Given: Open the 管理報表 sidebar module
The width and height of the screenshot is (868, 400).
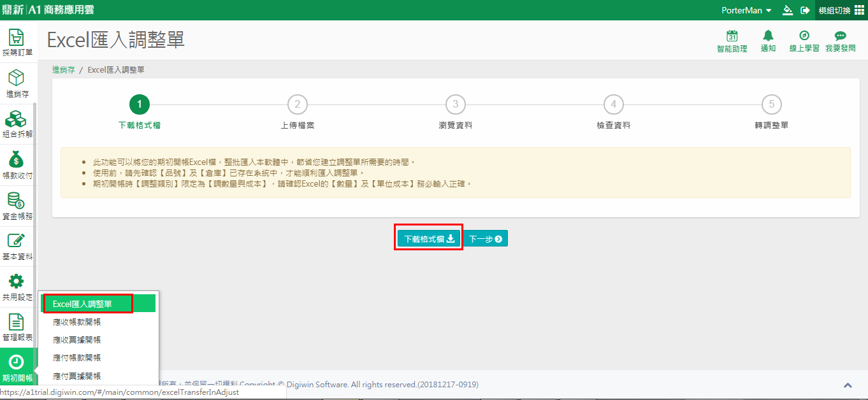Looking at the screenshot, I should tap(17, 327).
